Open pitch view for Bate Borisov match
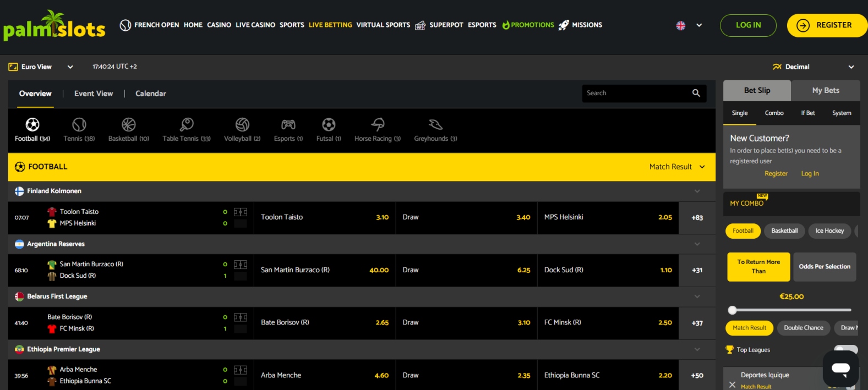This screenshot has width=868, height=390. click(x=241, y=317)
